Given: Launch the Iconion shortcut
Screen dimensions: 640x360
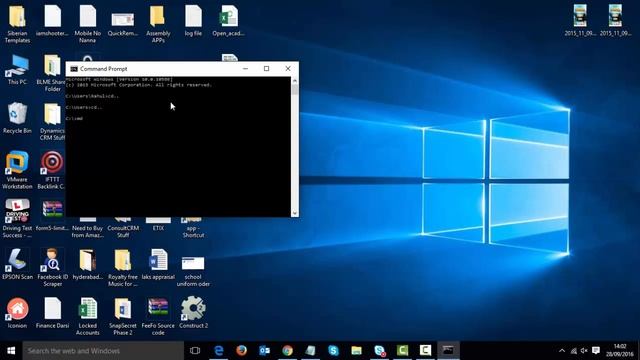Looking at the screenshot, I should click(17, 313).
